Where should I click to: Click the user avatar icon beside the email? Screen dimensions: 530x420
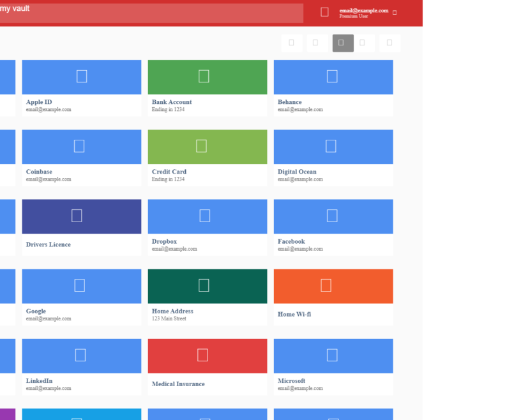coord(324,12)
